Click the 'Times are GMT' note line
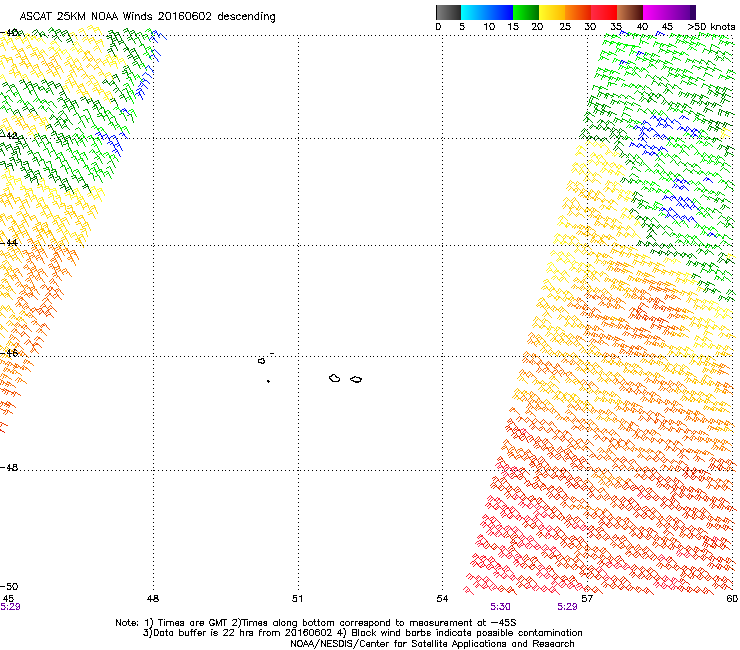 (x=316, y=623)
